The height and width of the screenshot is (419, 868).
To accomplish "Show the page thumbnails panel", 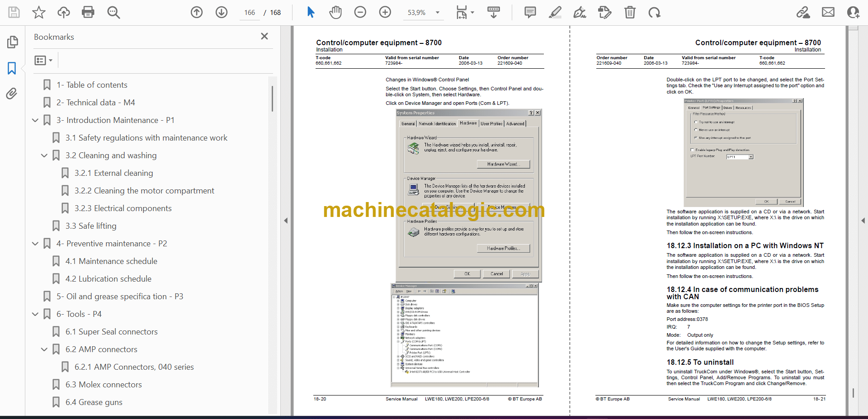I will point(12,42).
